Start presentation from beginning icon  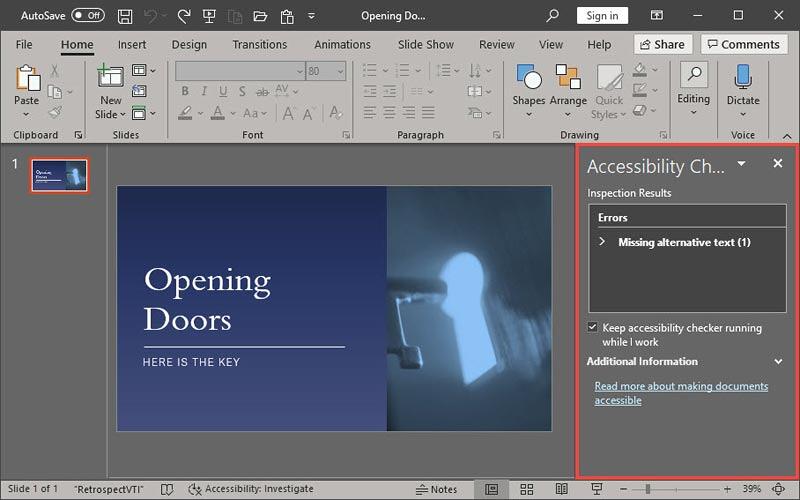[209, 16]
